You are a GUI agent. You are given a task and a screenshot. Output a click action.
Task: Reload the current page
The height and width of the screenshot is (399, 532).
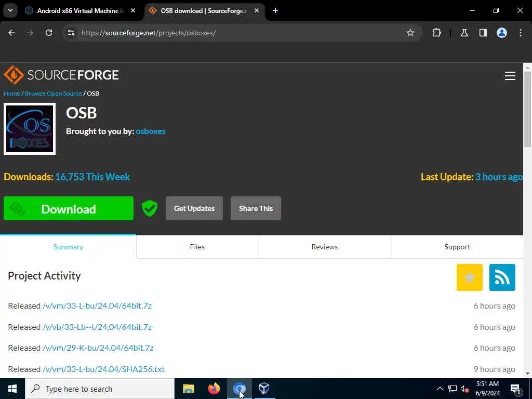(49, 33)
